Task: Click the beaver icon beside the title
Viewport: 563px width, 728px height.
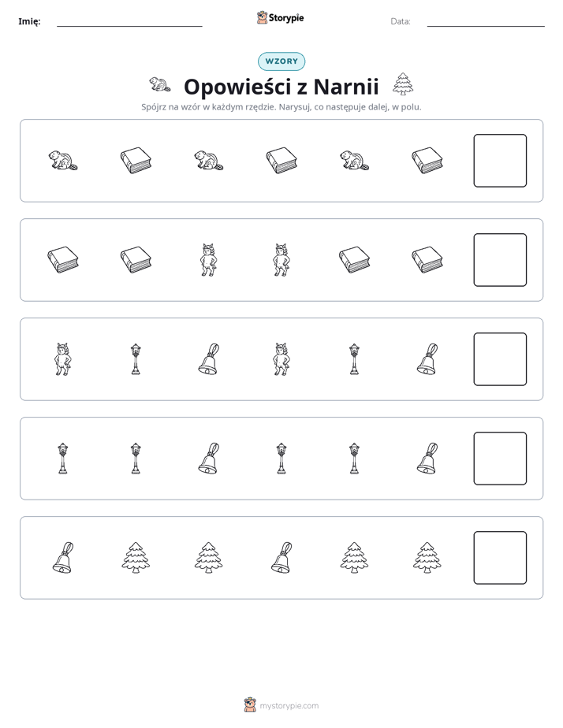Action: 160,85
